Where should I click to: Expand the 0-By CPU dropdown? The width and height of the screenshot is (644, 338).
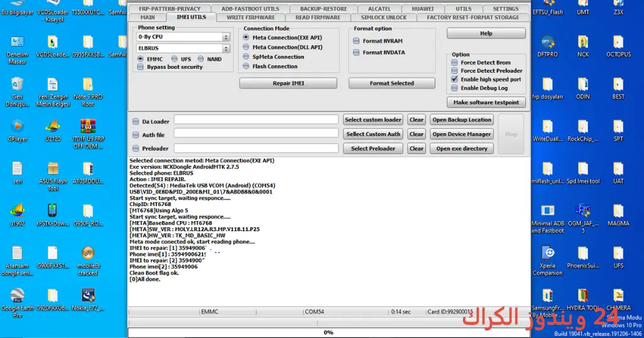(226, 37)
